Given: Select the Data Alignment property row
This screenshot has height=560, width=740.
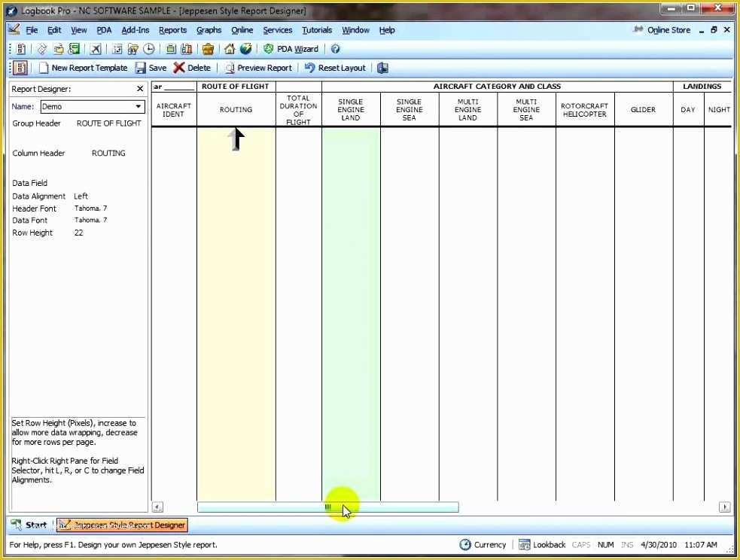Looking at the screenshot, I should pyautogui.click(x=77, y=196).
